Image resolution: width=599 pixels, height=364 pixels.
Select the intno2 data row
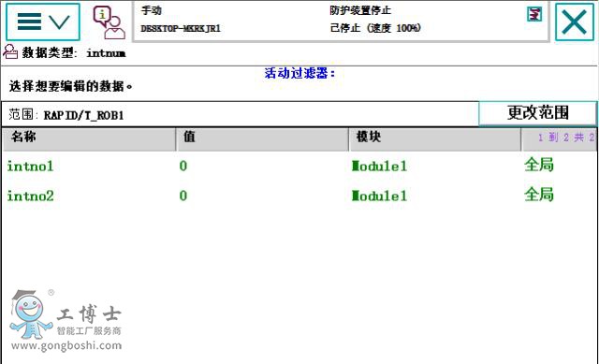tap(299, 196)
